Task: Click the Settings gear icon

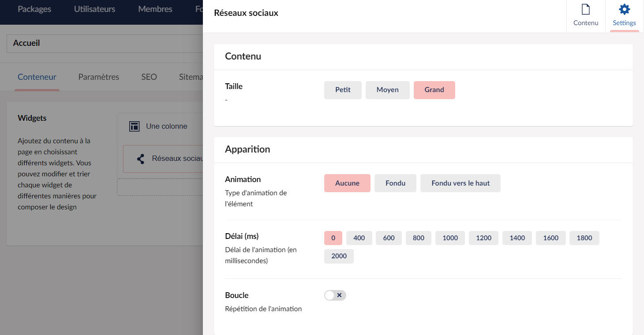Action: pyautogui.click(x=624, y=9)
